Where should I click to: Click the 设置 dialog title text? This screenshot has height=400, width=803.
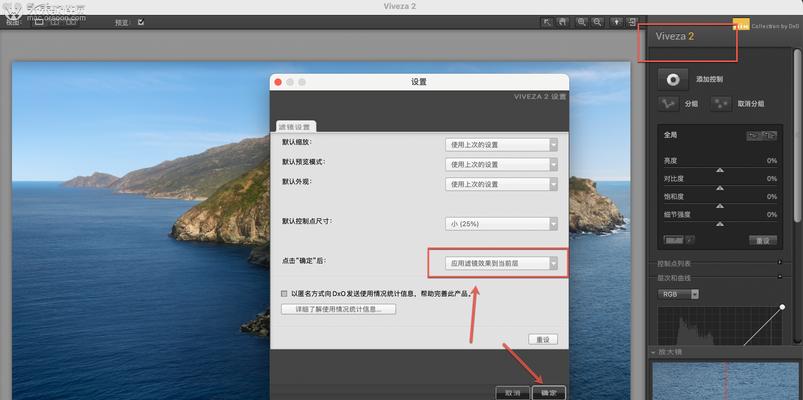418,82
